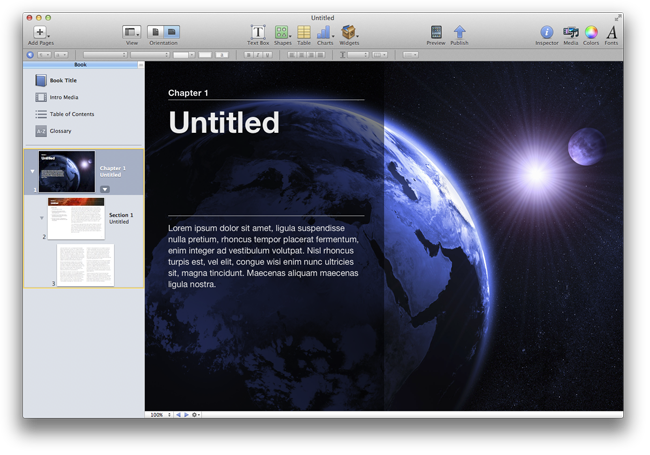The width and height of the screenshot is (650, 455).
Task: Select Chapter 1 page thumbnail
Action: pyautogui.click(x=67, y=171)
